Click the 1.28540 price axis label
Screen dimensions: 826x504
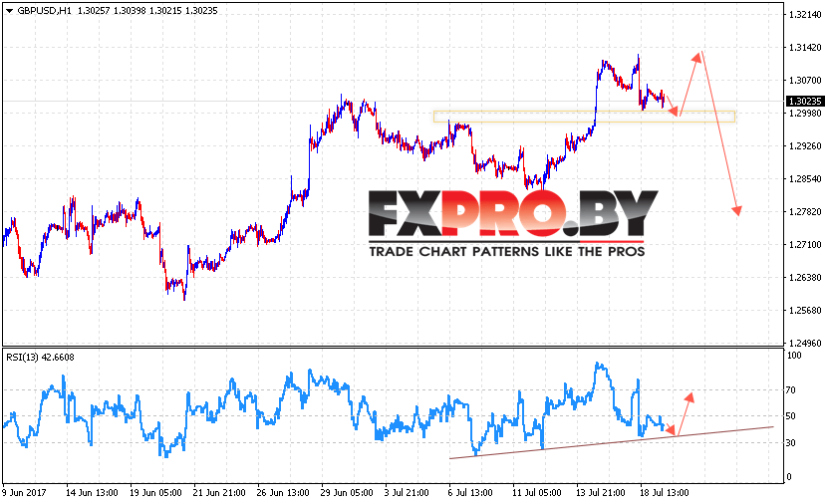coord(805,179)
